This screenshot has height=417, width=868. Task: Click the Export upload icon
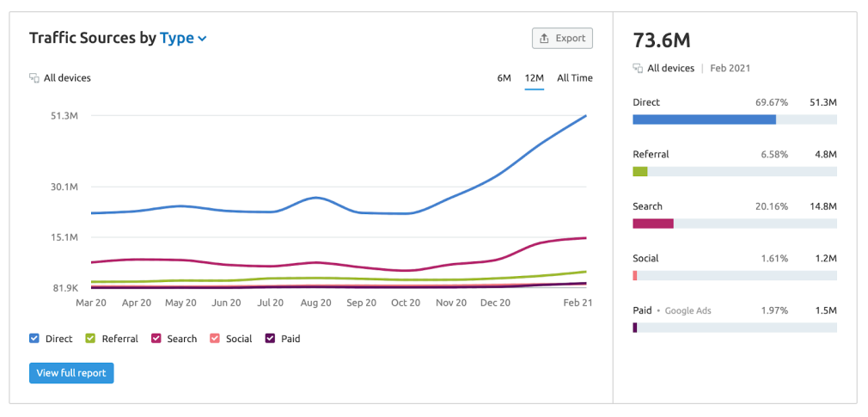pos(544,39)
